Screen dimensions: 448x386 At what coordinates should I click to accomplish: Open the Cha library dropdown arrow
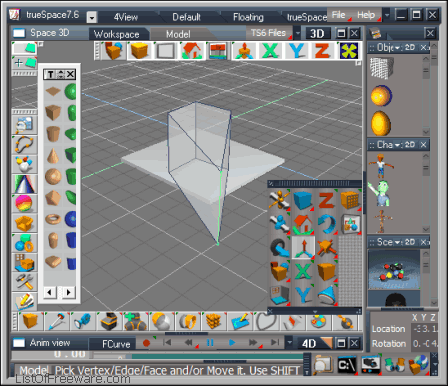point(397,145)
